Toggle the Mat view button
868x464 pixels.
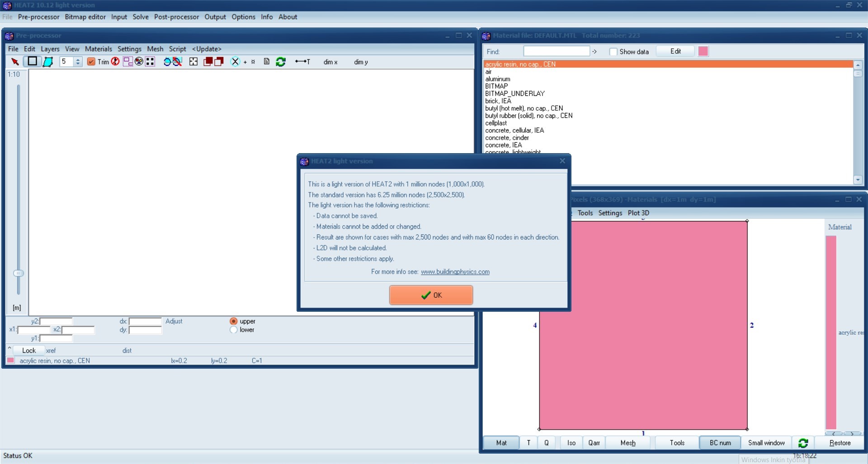point(501,443)
